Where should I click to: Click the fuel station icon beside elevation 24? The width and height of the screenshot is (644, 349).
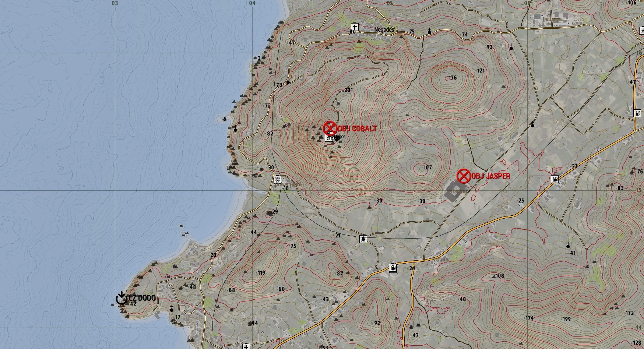(393, 268)
